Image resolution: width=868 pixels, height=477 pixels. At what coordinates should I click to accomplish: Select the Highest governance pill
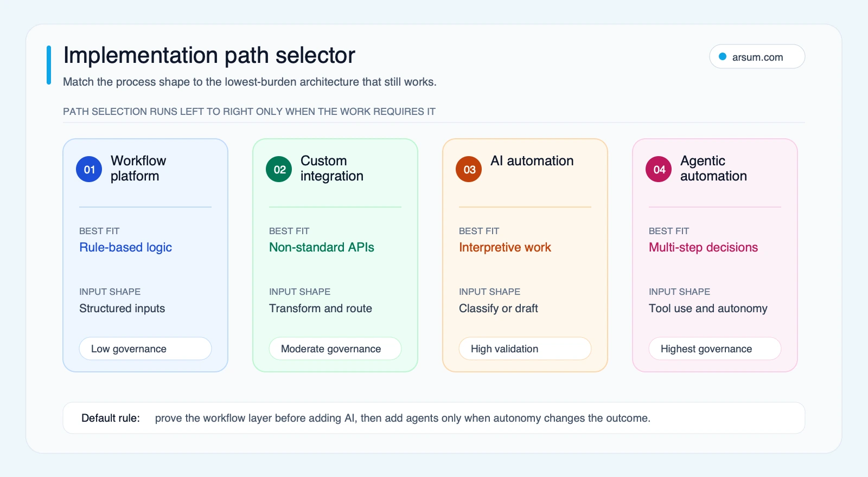[715, 349]
